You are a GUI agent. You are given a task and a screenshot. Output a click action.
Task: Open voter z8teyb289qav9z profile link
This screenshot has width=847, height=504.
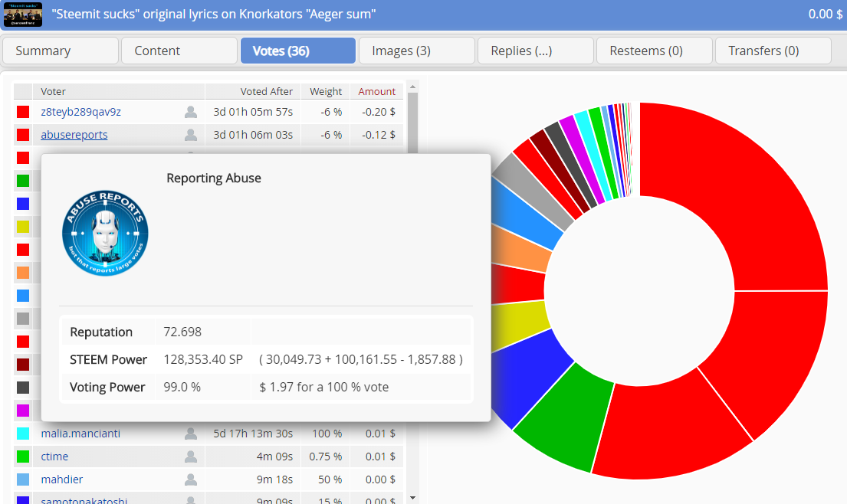81,112
